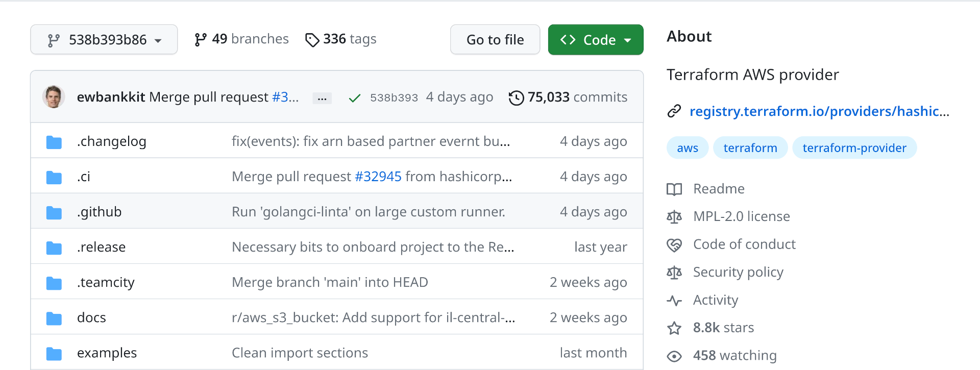Click the green checkmark status icon
The image size is (980, 370).
(355, 98)
